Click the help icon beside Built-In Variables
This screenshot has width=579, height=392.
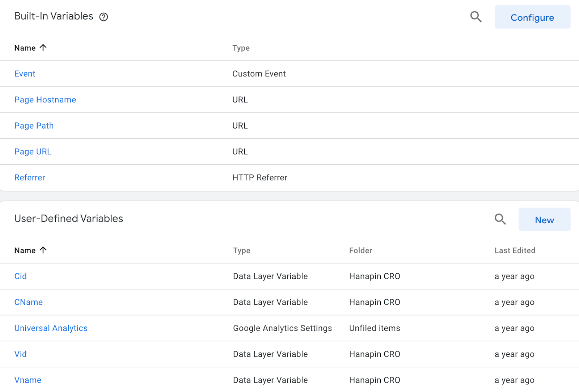pos(103,17)
